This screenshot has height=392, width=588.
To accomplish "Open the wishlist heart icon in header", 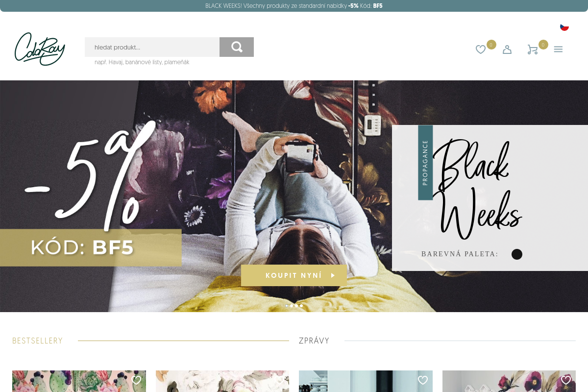I will pos(481,49).
